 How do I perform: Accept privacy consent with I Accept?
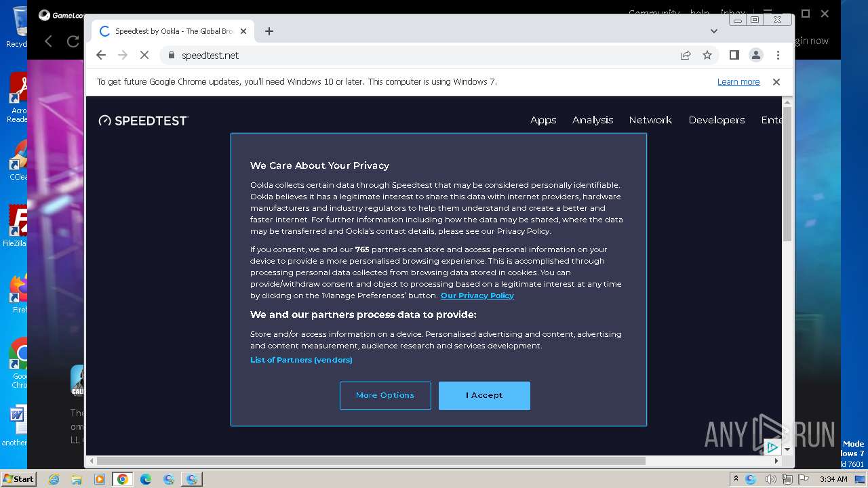[x=484, y=395]
